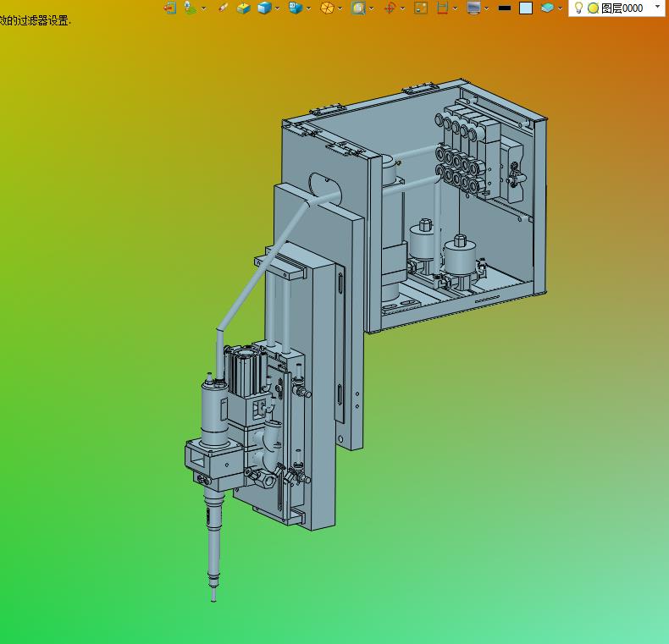Open dropdown beside red bracket icon
669x644 pixels.
coord(456,8)
